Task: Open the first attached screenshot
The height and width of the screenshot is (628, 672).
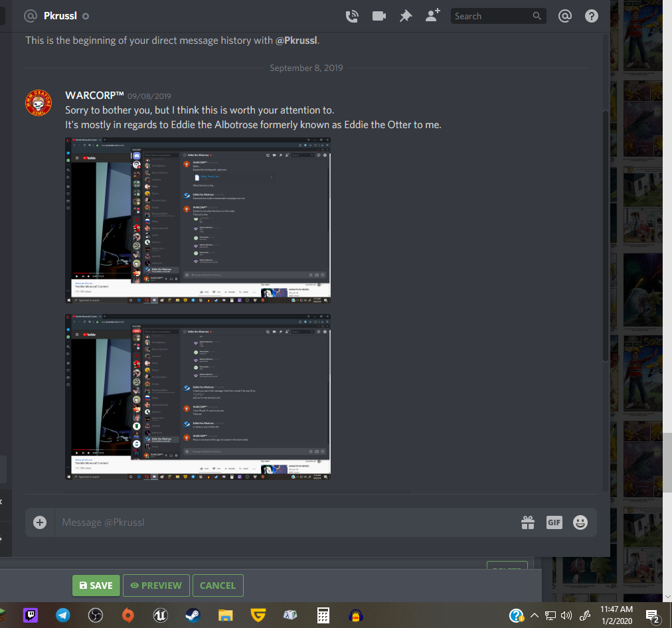Action: [x=198, y=220]
